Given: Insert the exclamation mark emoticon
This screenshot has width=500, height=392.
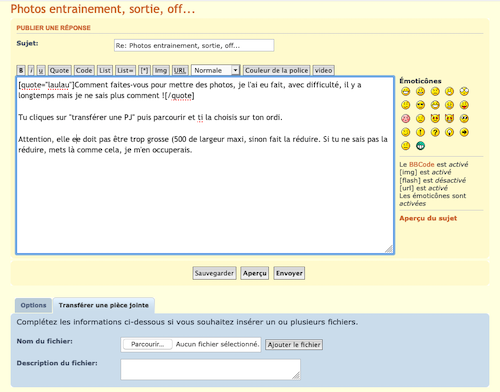Looking at the screenshot, I should pos(420,132).
